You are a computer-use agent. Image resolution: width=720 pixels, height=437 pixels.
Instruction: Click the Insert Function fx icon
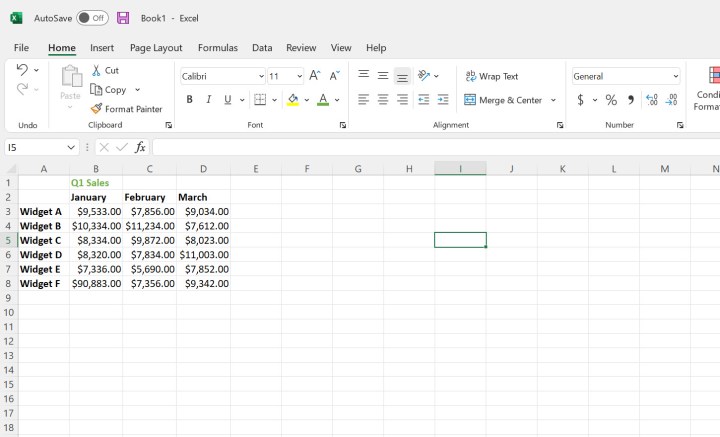tap(140, 147)
